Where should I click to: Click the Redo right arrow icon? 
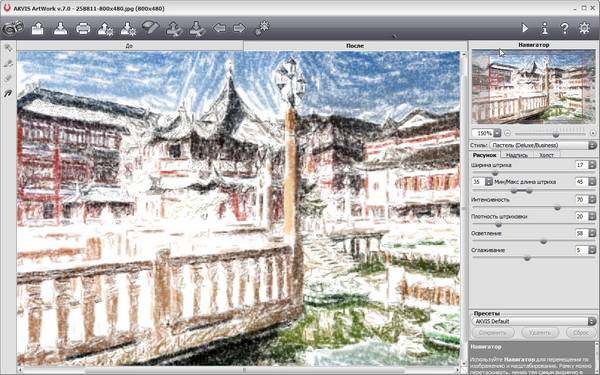[x=240, y=28]
